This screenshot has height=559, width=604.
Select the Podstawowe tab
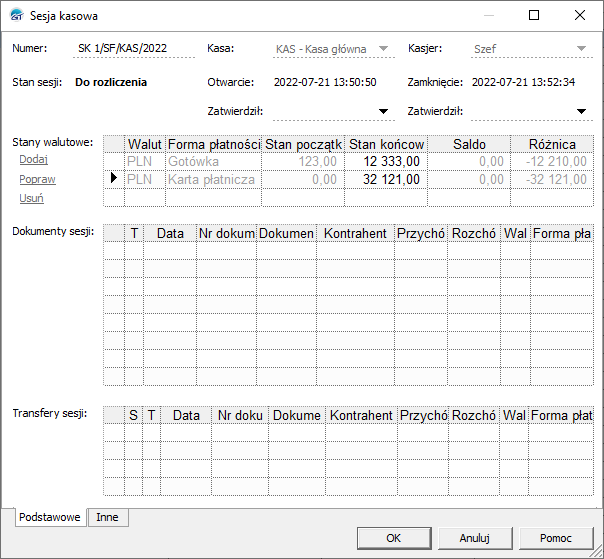tap(50, 517)
